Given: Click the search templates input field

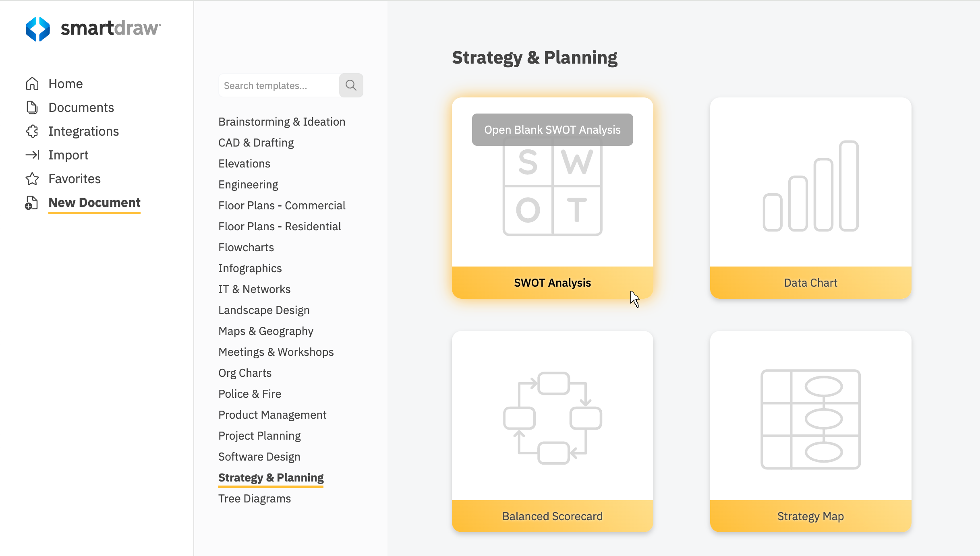Looking at the screenshot, I should 279,85.
